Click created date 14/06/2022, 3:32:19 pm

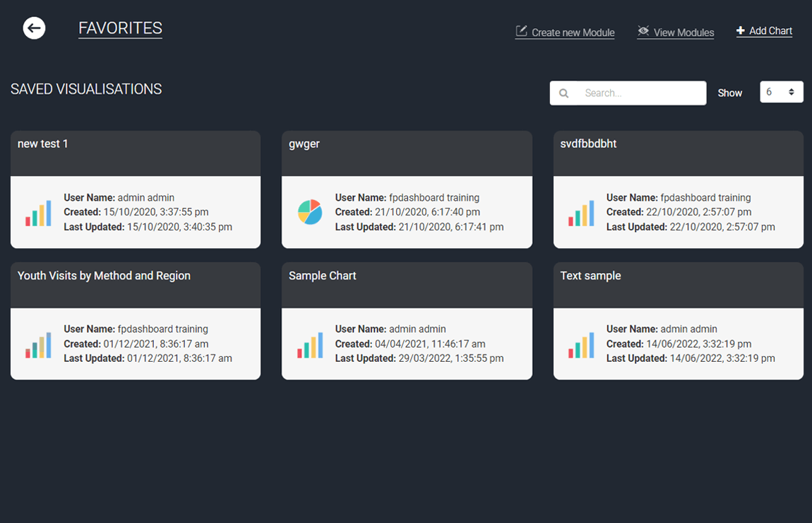pos(698,343)
